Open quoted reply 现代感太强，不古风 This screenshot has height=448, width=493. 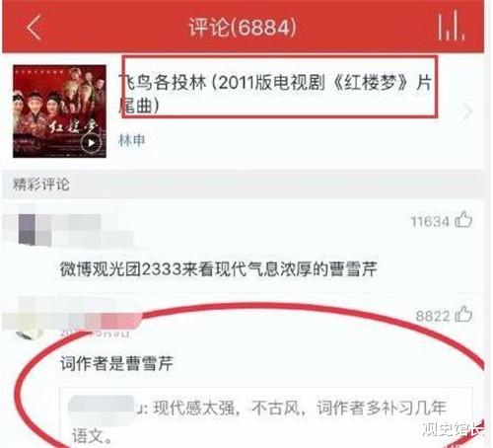pyautogui.click(x=266, y=419)
